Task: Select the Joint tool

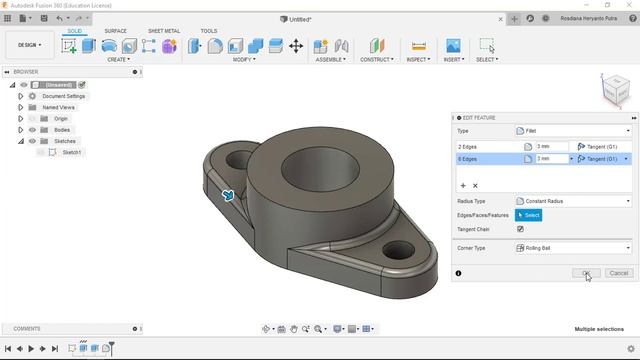Action: pos(341,46)
